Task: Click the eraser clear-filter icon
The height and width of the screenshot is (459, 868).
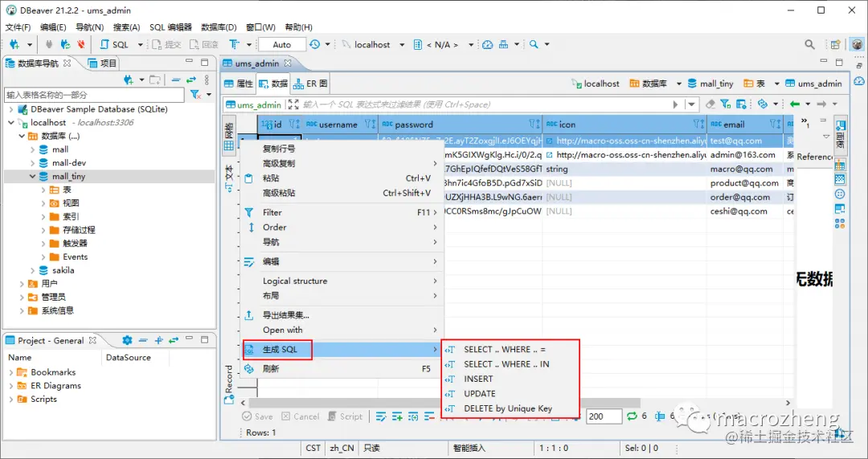Action: (710, 104)
